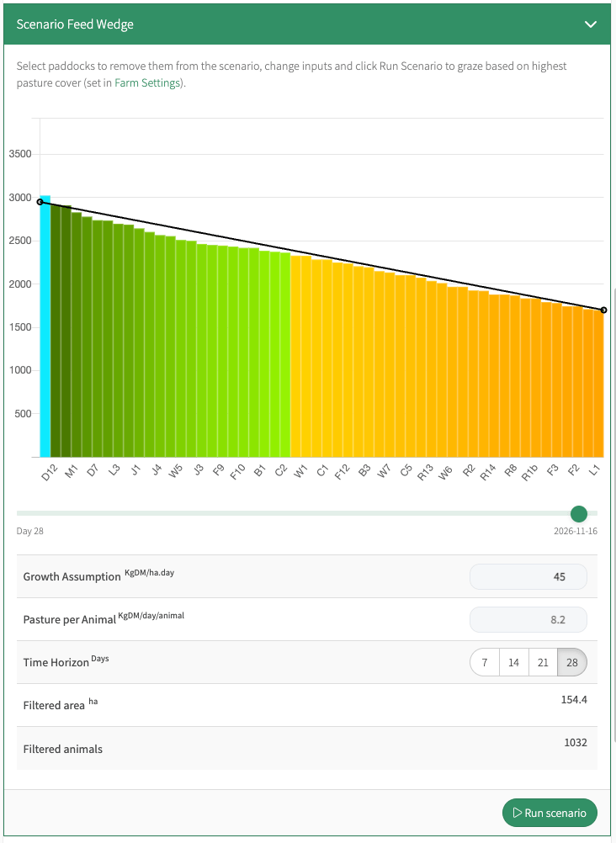Select the J3 paddock bar
This screenshot has width=616, height=843.
pos(192,349)
